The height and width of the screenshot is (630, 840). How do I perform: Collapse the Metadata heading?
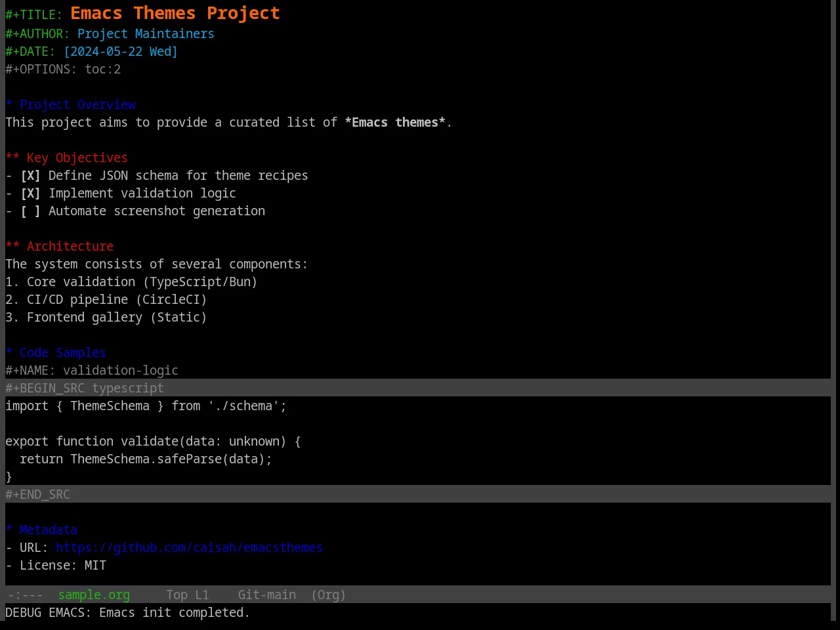click(41, 530)
